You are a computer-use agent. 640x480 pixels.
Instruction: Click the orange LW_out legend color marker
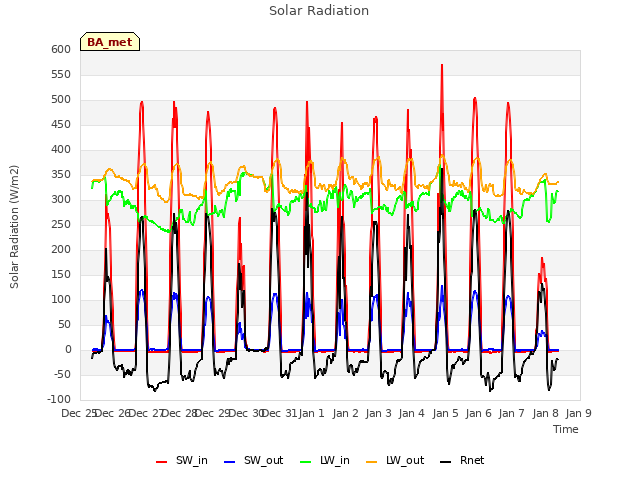pos(372,462)
